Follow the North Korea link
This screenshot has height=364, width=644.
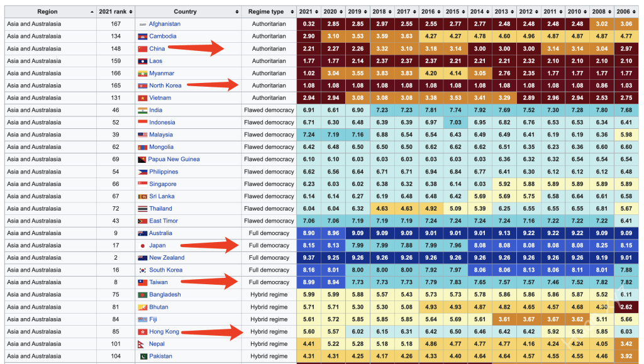click(x=165, y=85)
